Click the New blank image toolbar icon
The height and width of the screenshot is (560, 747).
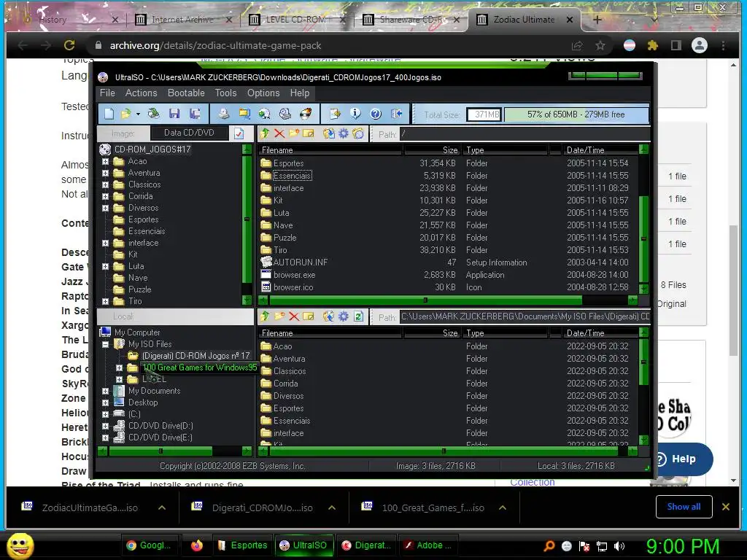point(109,114)
